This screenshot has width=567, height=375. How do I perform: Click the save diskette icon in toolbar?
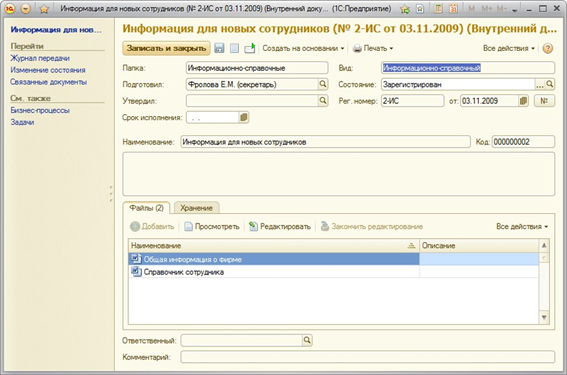219,48
